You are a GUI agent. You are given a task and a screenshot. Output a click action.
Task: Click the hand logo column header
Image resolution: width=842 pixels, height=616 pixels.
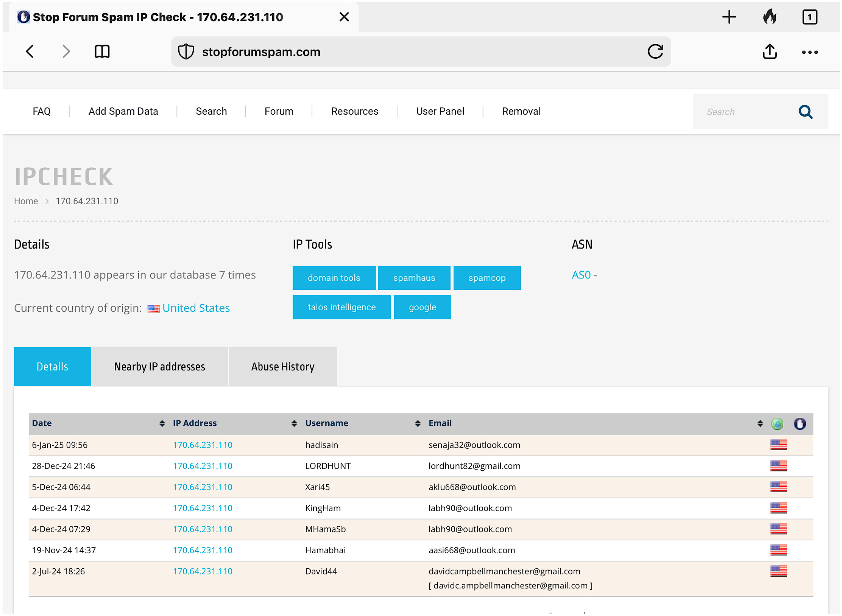click(x=800, y=424)
